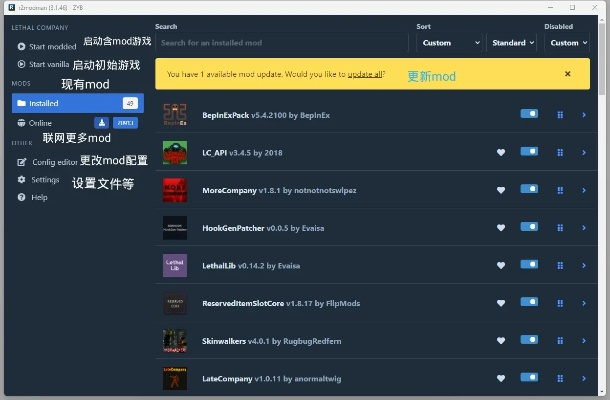Click the heart icon for Skinwalkers
Viewport: 610px width, 400px height.
[x=501, y=341]
